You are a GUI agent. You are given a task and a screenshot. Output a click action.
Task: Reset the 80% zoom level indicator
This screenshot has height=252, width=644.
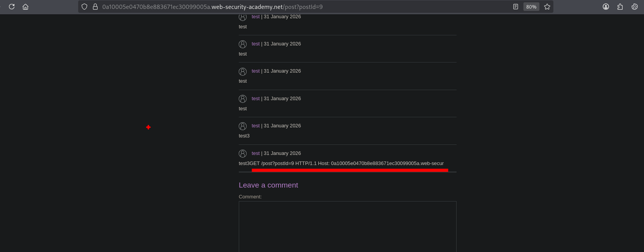[531, 7]
